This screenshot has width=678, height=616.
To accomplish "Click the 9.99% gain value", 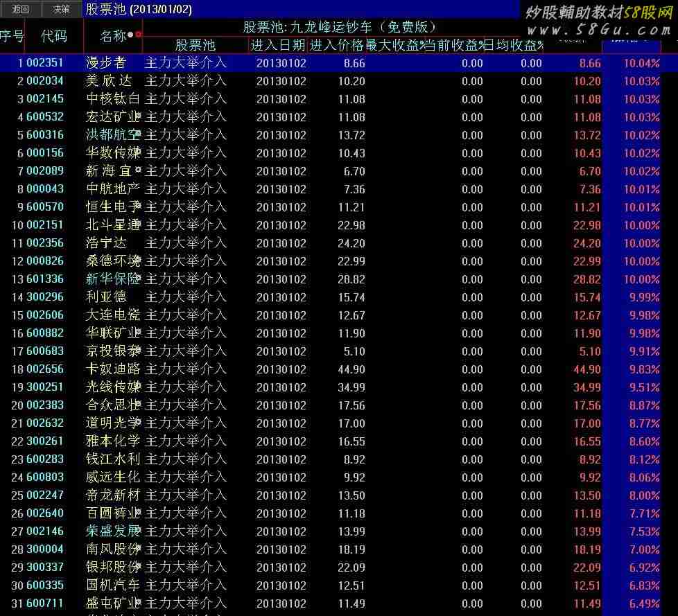I will click(644, 297).
